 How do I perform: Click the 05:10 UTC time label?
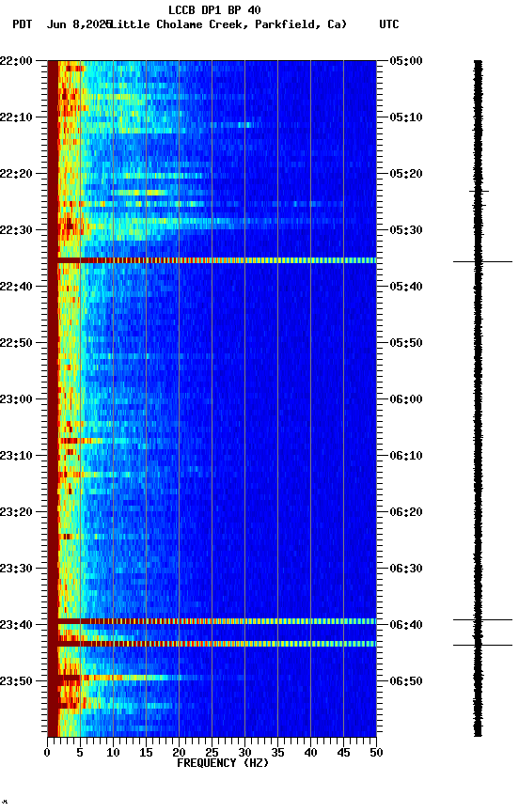pos(406,117)
